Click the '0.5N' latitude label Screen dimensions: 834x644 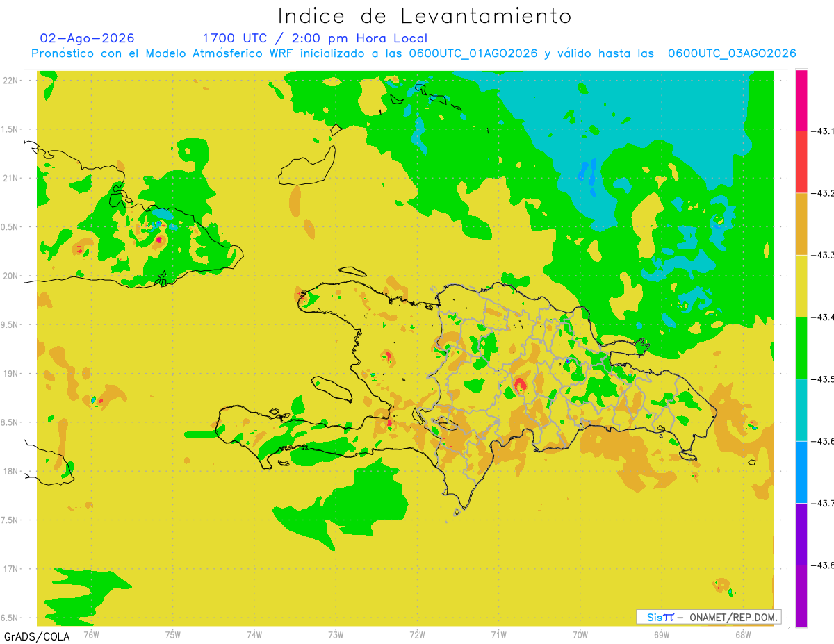(10, 227)
